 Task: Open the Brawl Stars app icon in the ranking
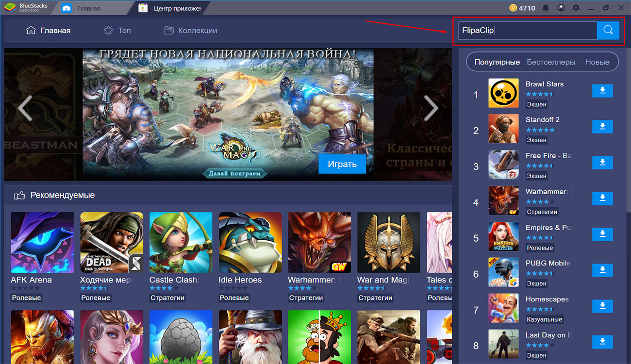[x=503, y=93]
